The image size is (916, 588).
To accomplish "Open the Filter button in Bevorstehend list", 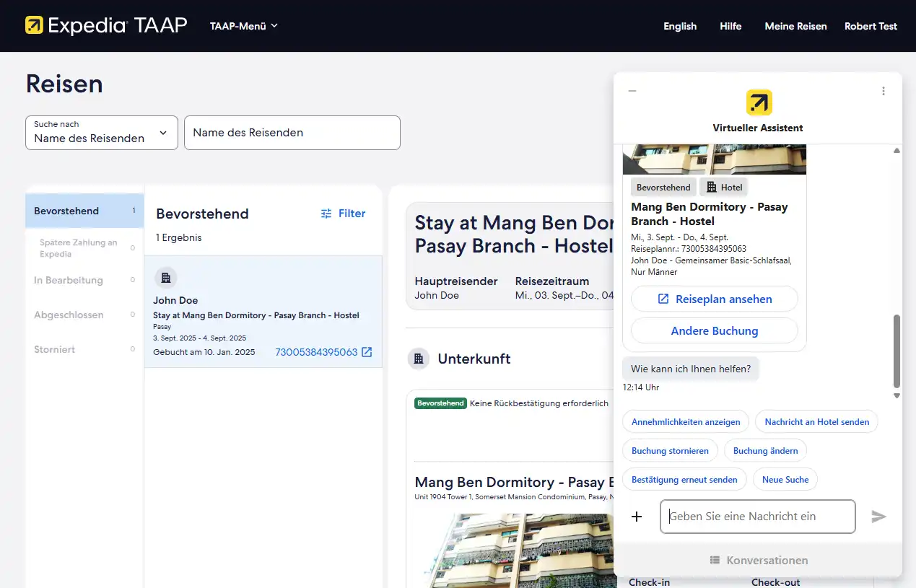I will coord(343,214).
